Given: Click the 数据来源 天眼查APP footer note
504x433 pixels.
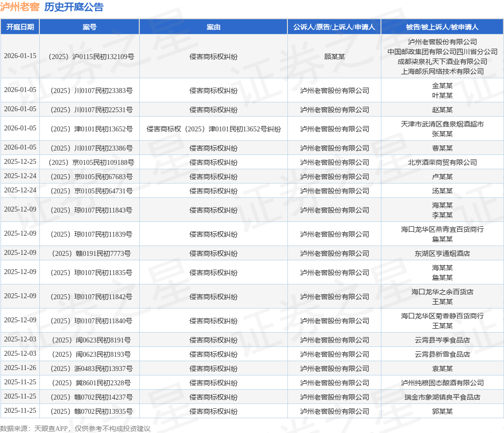Looking at the screenshot, I should coord(75,429).
